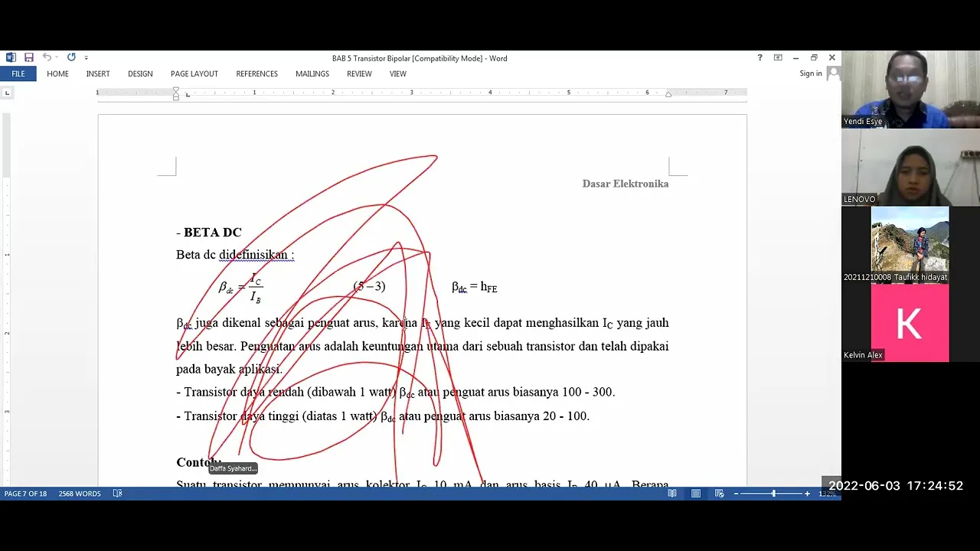
Task: Switch to Web Layout view
Action: point(720,494)
